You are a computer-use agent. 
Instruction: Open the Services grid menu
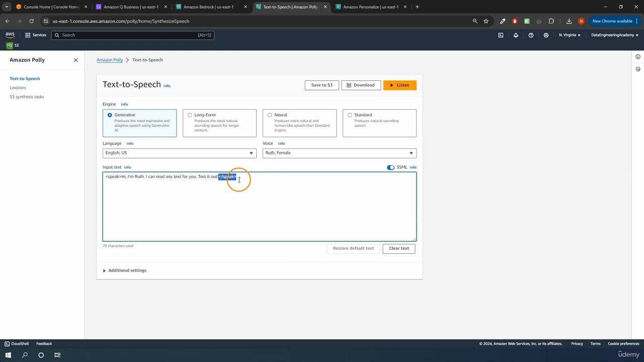coord(36,35)
